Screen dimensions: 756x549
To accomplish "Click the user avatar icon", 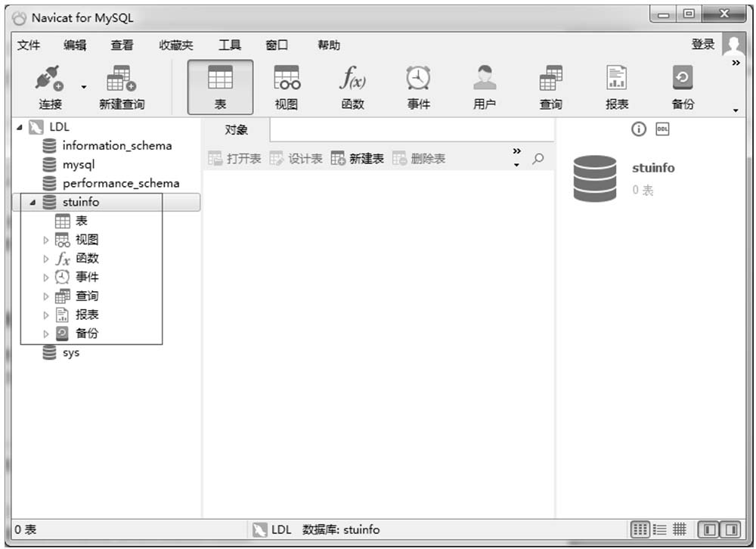I will pyautogui.click(x=733, y=45).
